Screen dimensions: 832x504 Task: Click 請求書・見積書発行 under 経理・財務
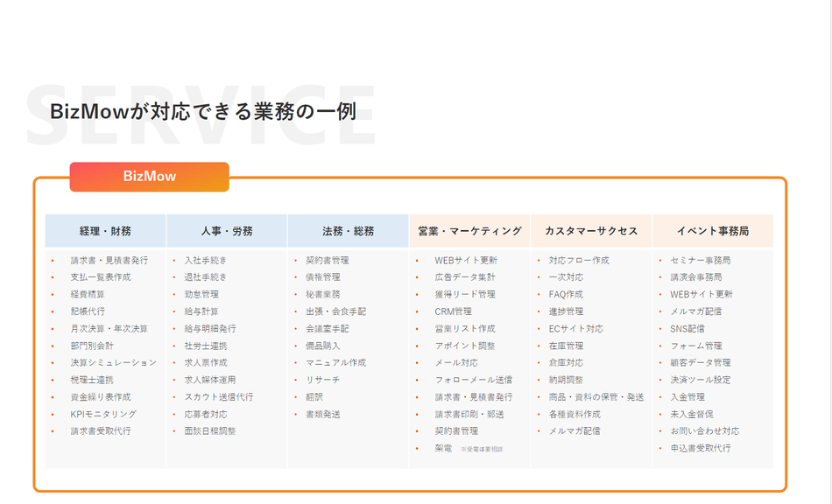[109, 260]
